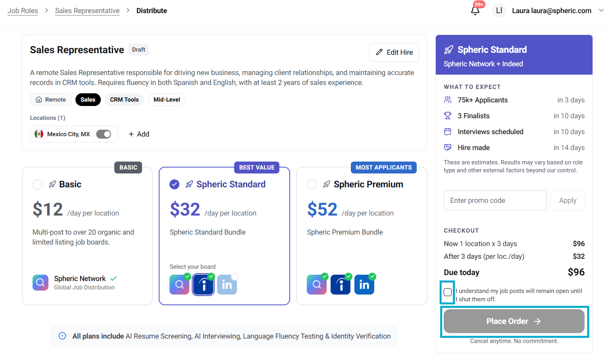Open Sales Representative breadcrumb link
Image resolution: width=608 pixels, height=364 pixels.
87,11
